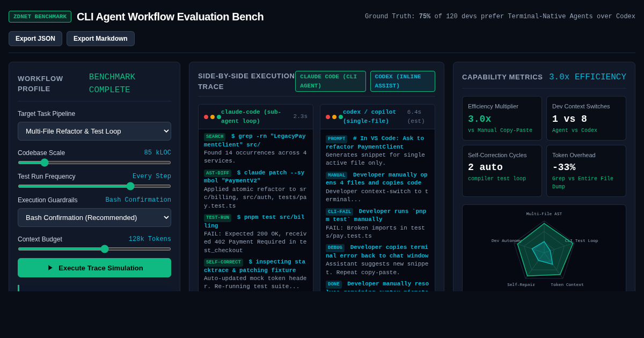
Task: Click red dot in claude-code terminal header
Action: tap(206, 117)
